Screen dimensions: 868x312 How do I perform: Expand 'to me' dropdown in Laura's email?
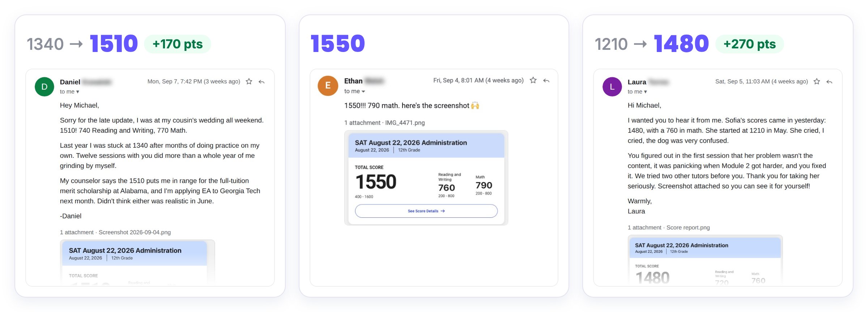[637, 92]
